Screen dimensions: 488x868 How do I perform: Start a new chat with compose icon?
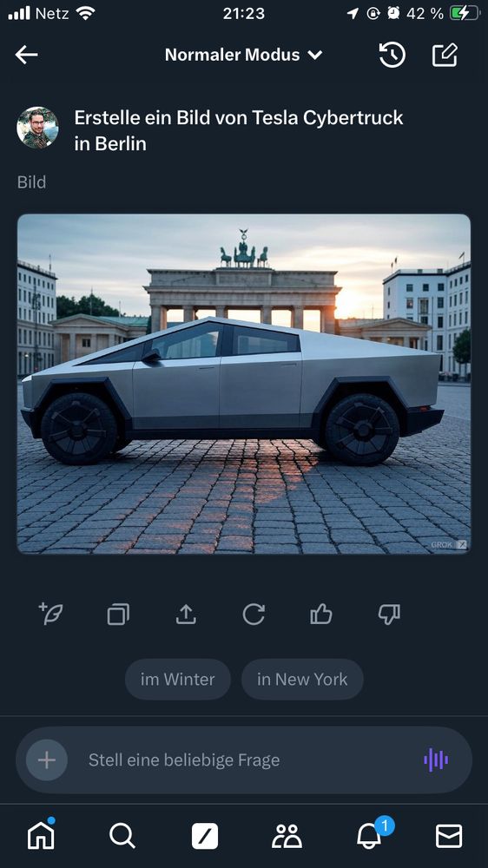pos(445,55)
